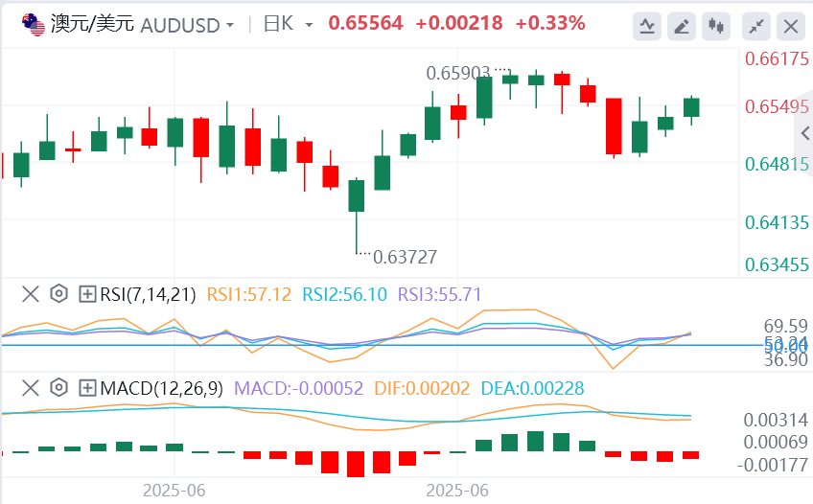Click the RSI axis value 69.59

pyautogui.click(x=785, y=326)
